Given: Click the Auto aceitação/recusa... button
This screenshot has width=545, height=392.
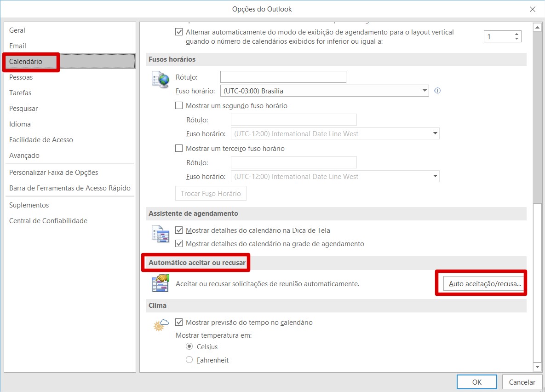Looking at the screenshot, I should 484,283.
